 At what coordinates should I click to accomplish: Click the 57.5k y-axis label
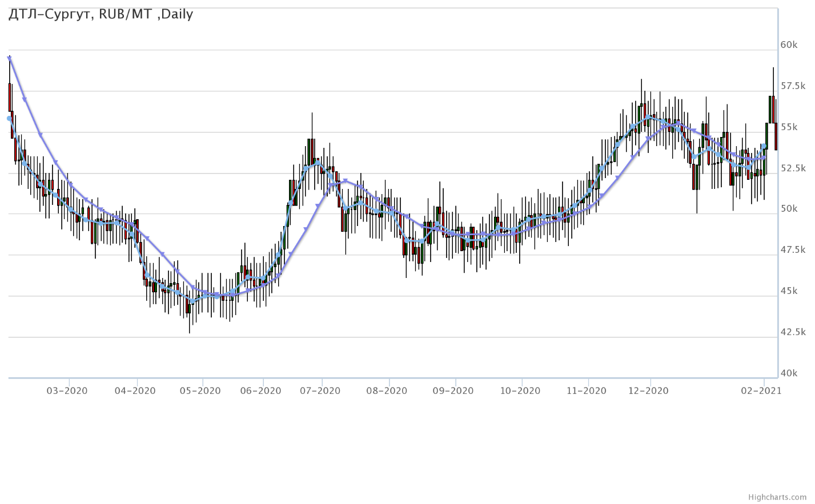coord(793,86)
